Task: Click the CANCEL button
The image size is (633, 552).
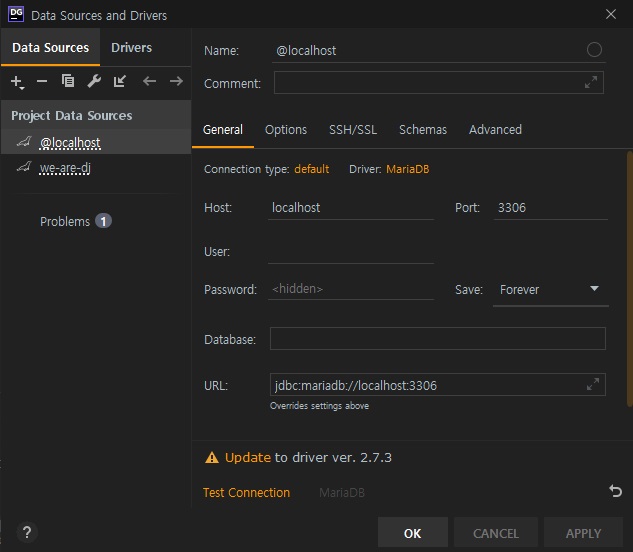Action: pyautogui.click(x=496, y=533)
